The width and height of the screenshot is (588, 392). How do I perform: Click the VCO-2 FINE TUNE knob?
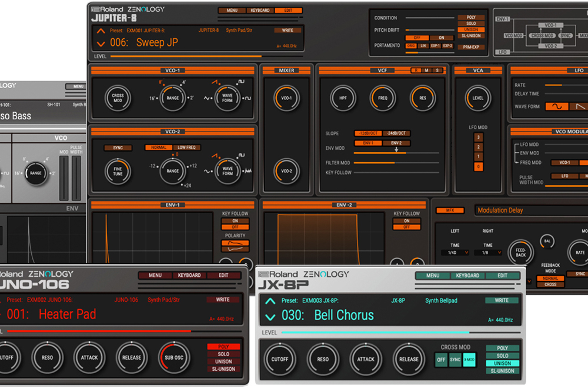(x=118, y=170)
